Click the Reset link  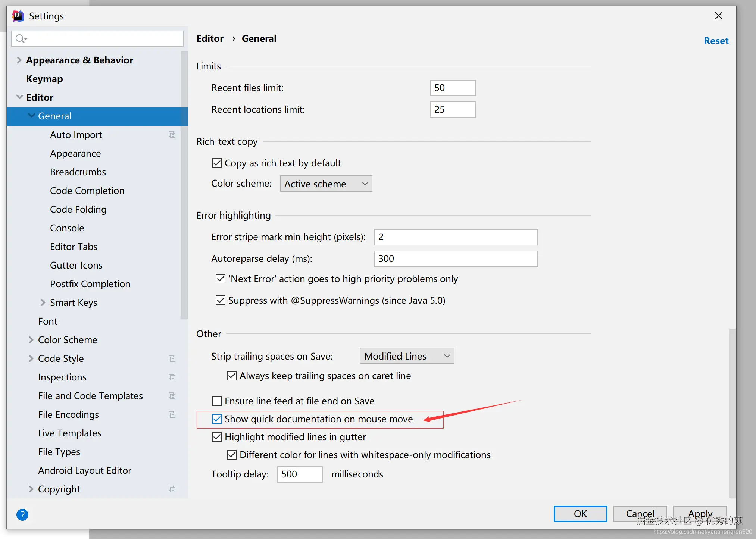pyautogui.click(x=716, y=41)
